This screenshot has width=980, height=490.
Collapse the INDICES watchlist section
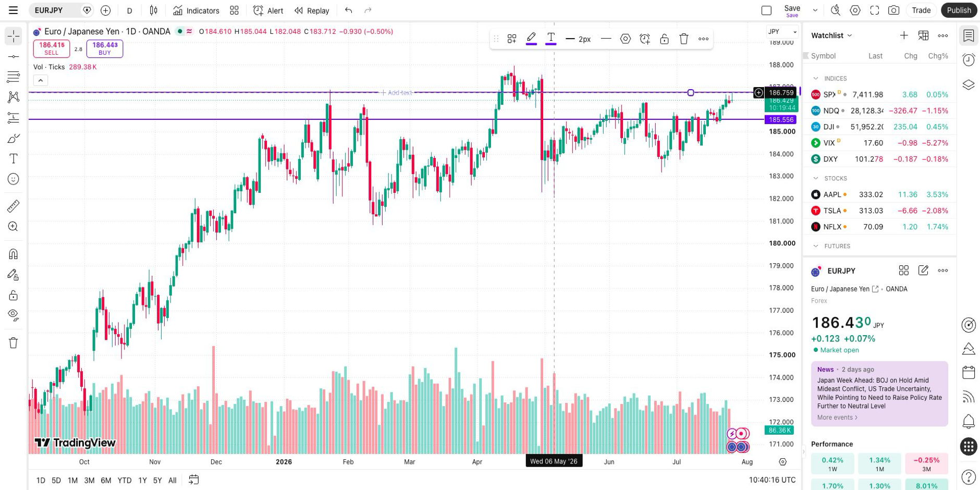click(816, 78)
